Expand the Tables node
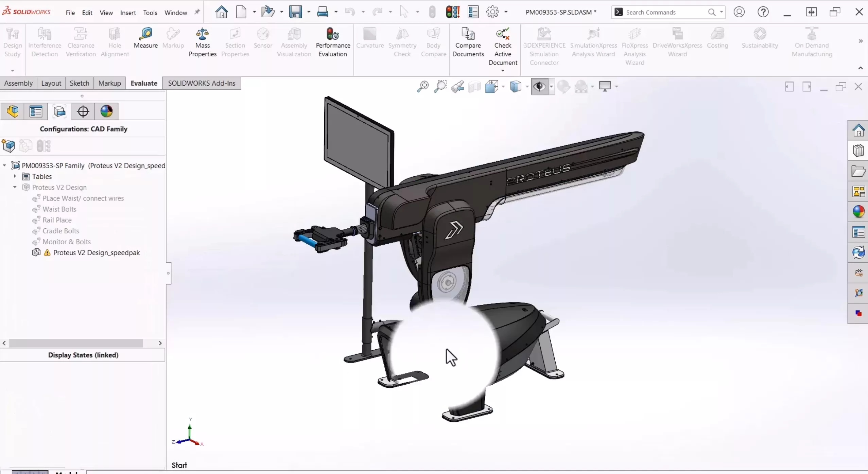Viewport: 868px width, 474px height. point(15,176)
